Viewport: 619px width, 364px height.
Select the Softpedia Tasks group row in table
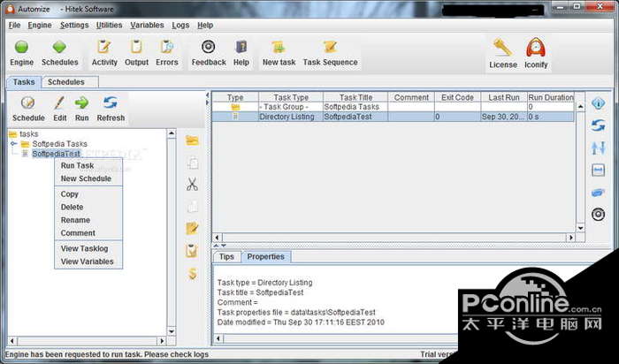pos(394,107)
